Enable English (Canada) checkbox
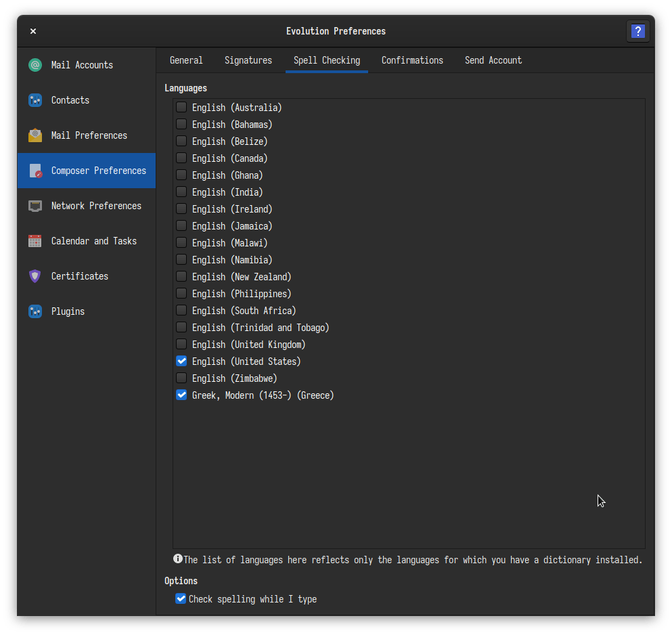The width and height of the screenshot is (672, 635). 181,158
